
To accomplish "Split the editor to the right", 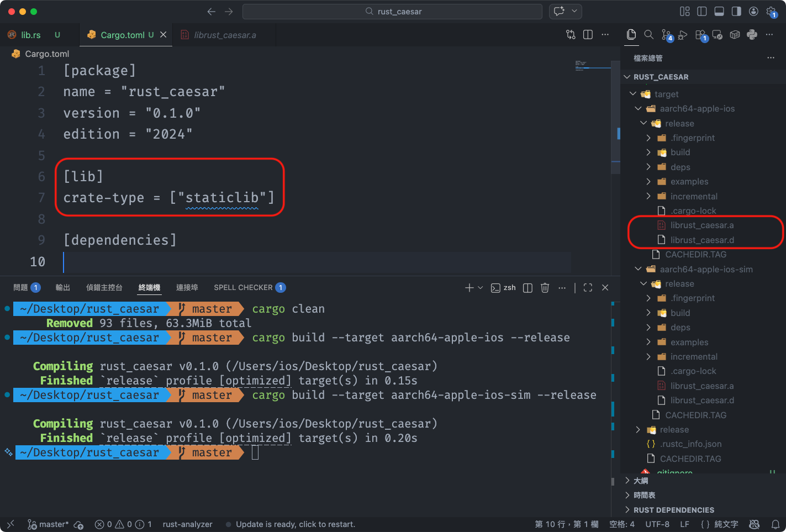I will click(x=588, y=35).
